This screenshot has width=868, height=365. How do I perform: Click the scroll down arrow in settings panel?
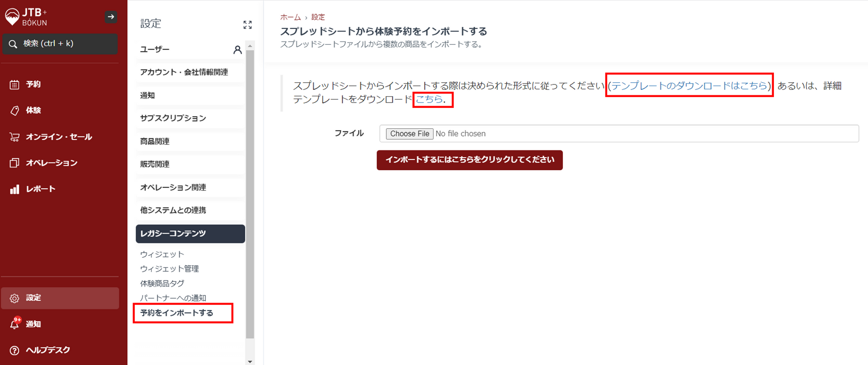click(x=250, y=361)
